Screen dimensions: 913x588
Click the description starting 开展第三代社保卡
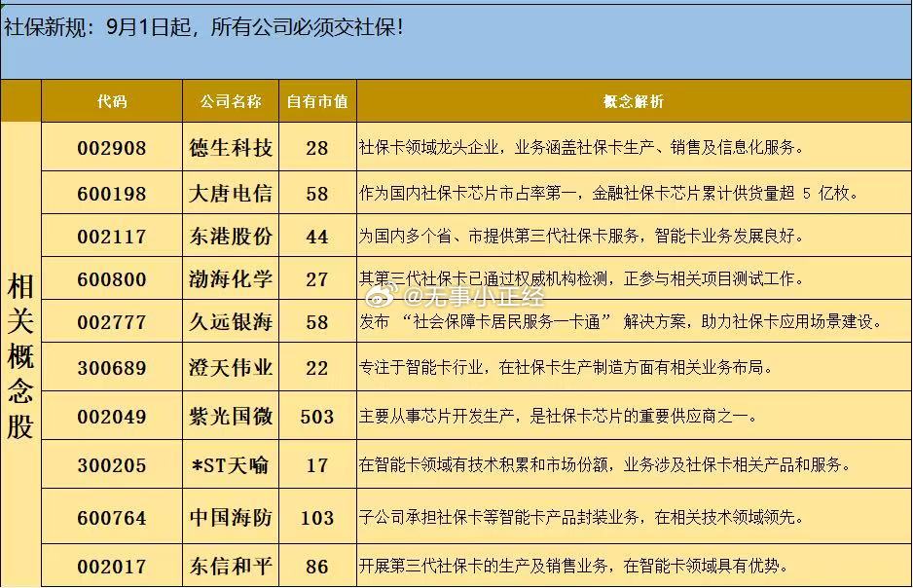point(573,566)
